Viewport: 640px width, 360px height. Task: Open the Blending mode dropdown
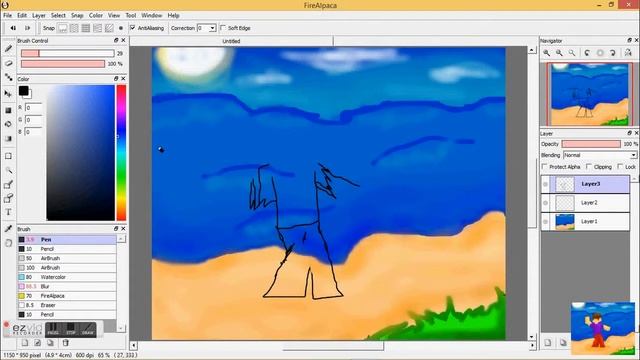pos(600,155)
